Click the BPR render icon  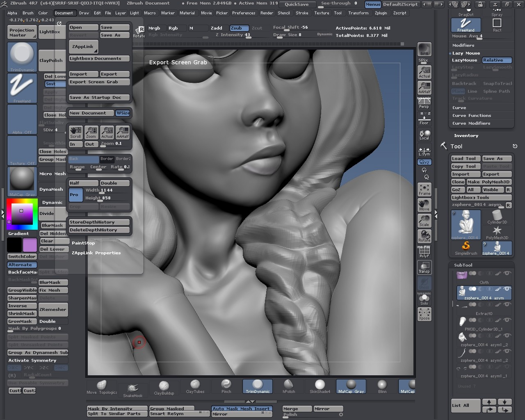coord(424,49)
